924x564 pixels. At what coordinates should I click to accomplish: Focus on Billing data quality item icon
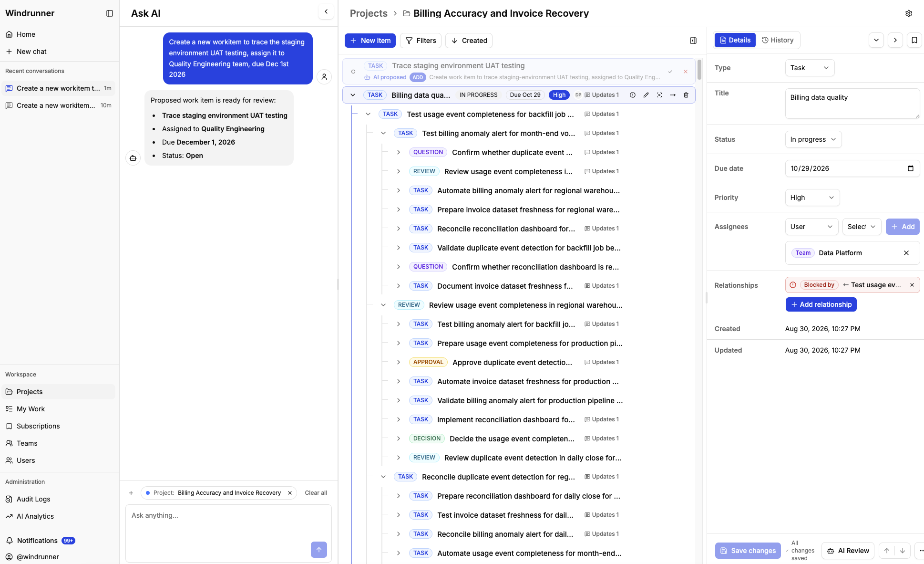659,95
